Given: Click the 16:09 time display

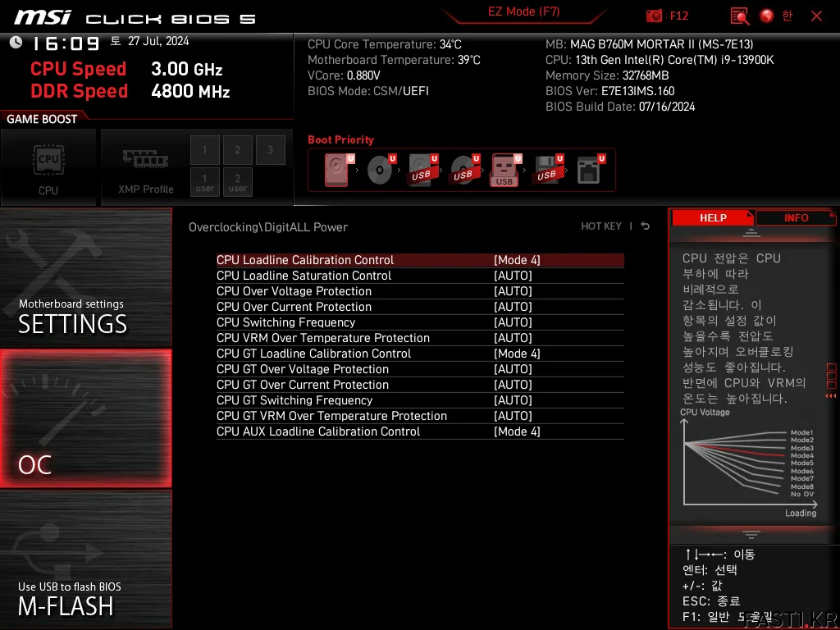Looking at the screenshot, I should 66,43.
